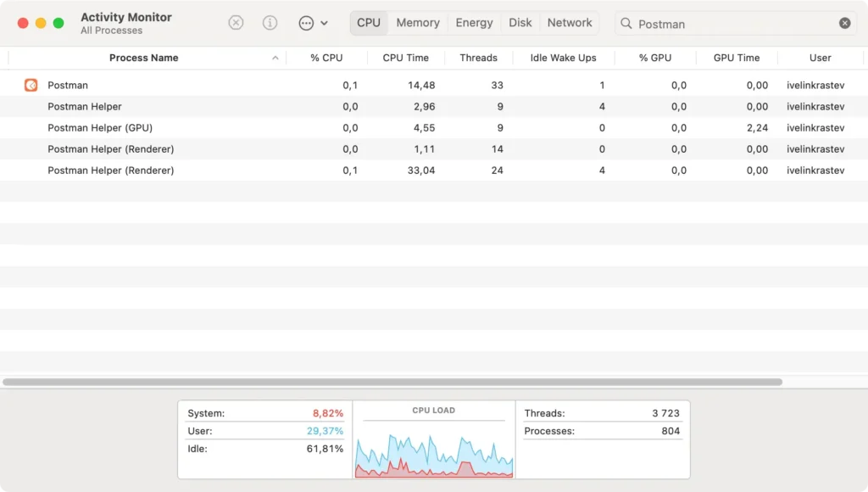Click the Postman app icon in list
Viewport: 868px width, 492px height.
tap(31, 85)
